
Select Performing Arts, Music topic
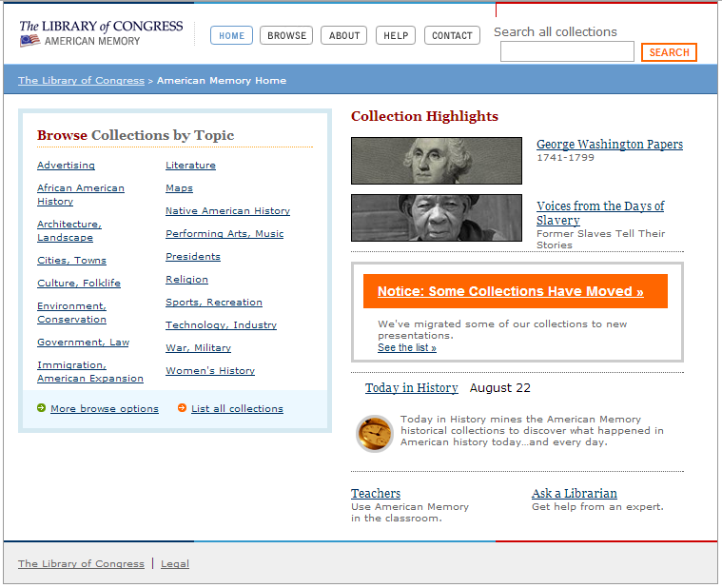coord(224,234)
